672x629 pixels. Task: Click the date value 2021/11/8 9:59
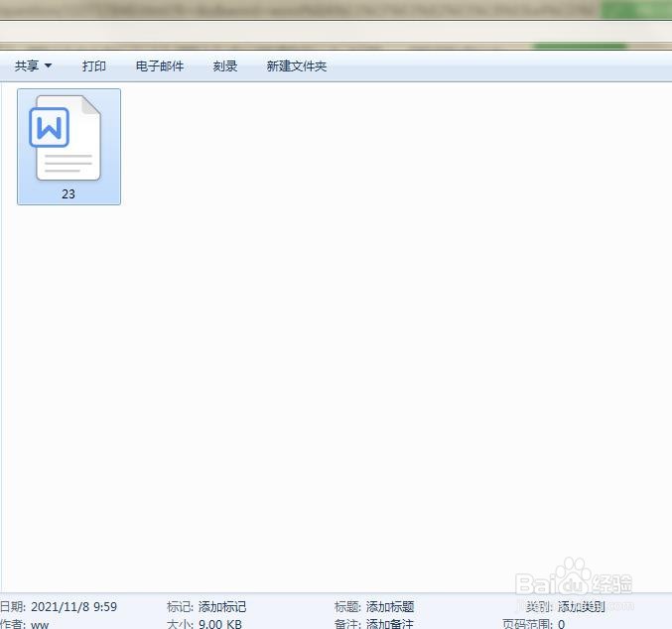(73, 607)
